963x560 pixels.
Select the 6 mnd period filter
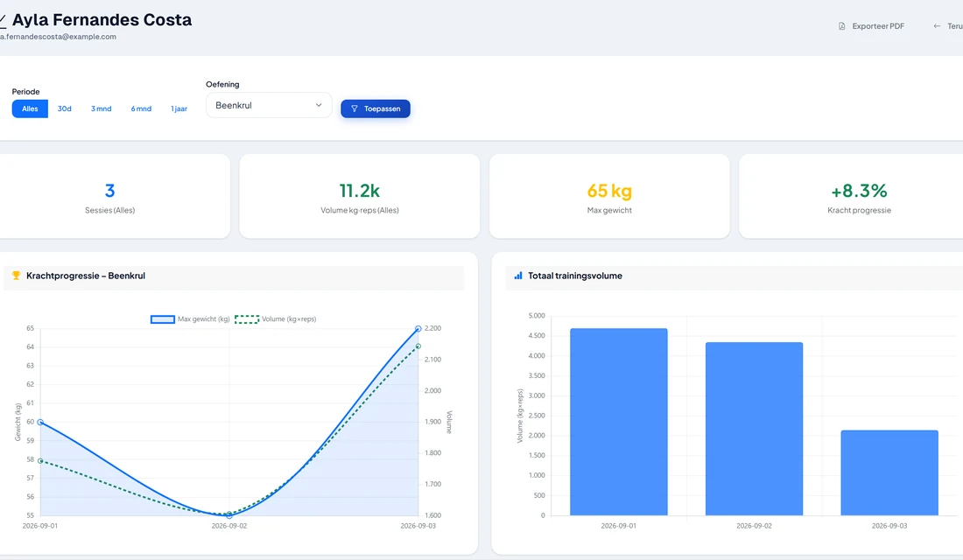[141, 108]
